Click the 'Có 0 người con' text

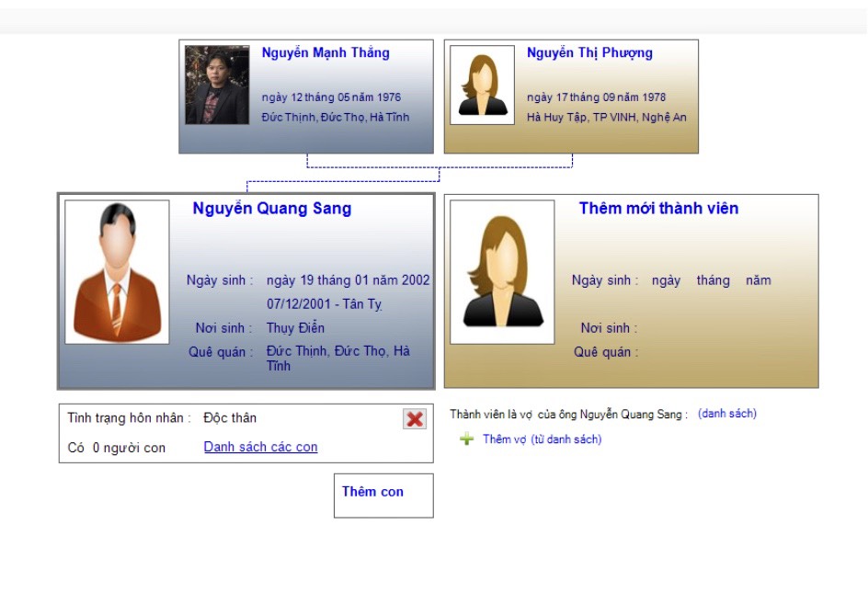pyautogui.click(x=116, y=448)
